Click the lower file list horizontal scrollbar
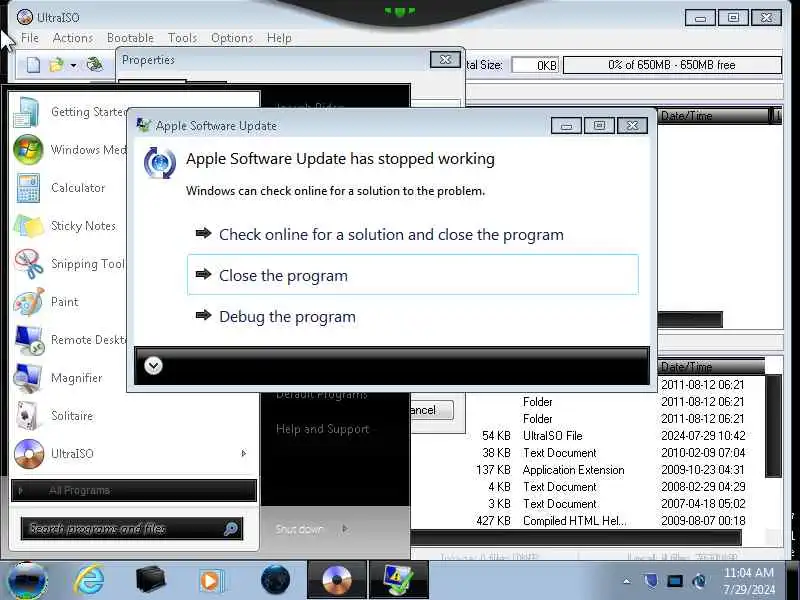 (576, 537)
